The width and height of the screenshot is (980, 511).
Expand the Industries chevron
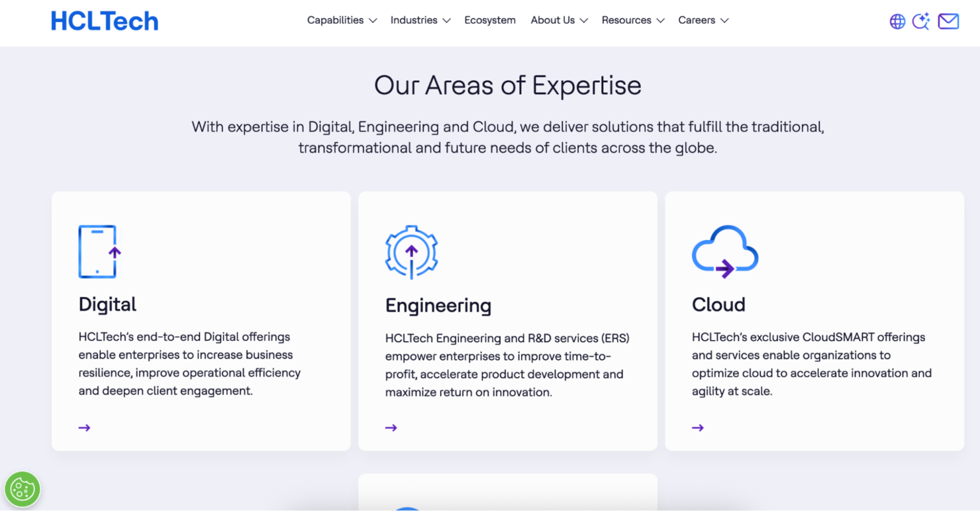click(446, 21)
